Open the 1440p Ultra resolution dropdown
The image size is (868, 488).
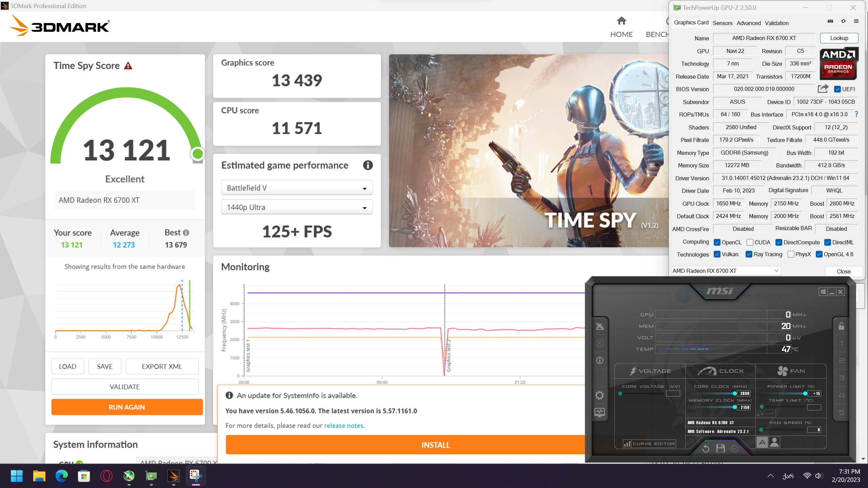[x=297, y=207]
